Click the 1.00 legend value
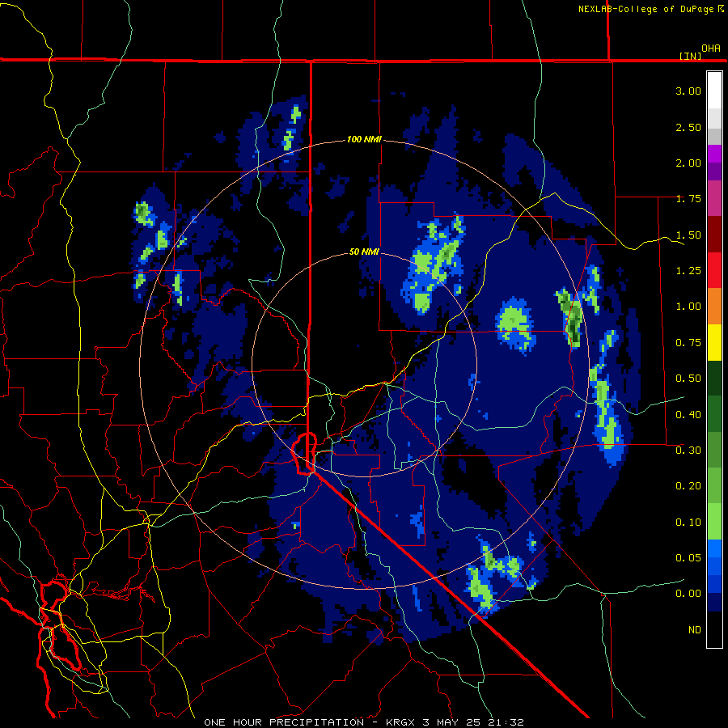Screen dimensions: 728x728 click(688, 307)
